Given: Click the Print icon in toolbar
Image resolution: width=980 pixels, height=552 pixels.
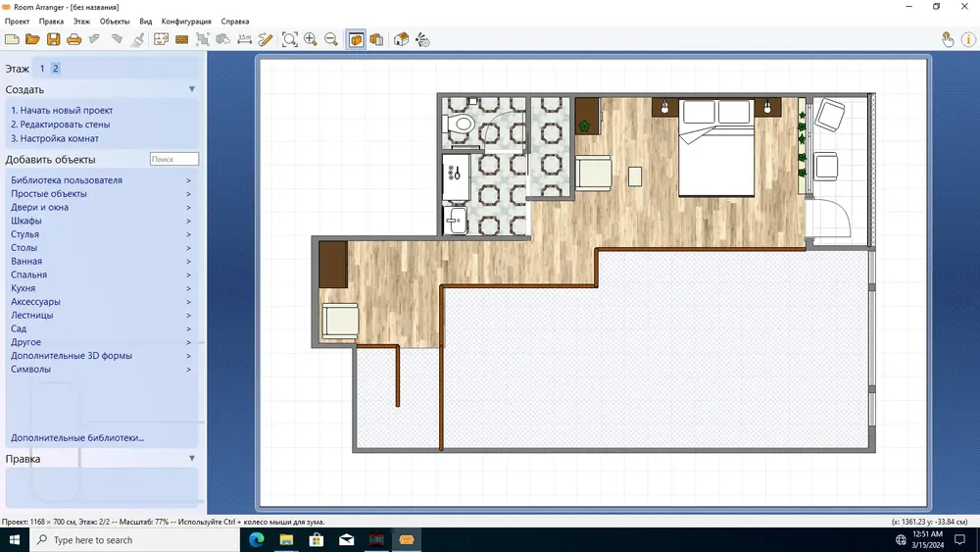Looking at the screenshot, I should (73, 39).
